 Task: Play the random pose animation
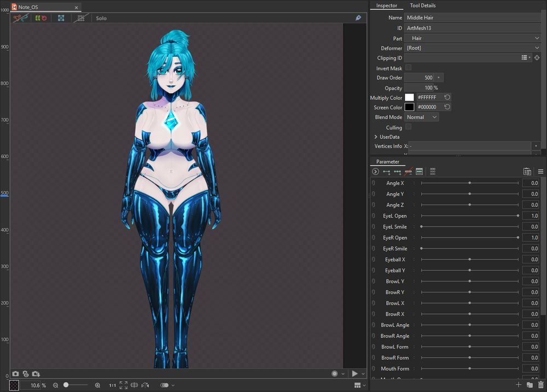pos(355,373)
